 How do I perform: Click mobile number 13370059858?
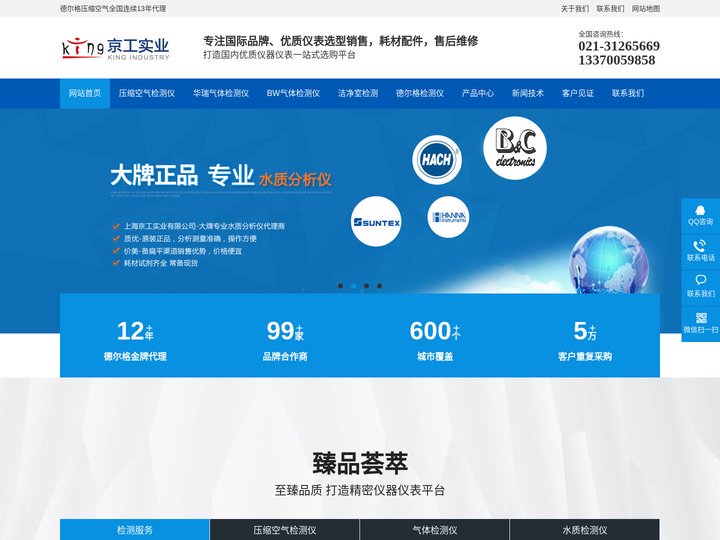click(617, 60)
